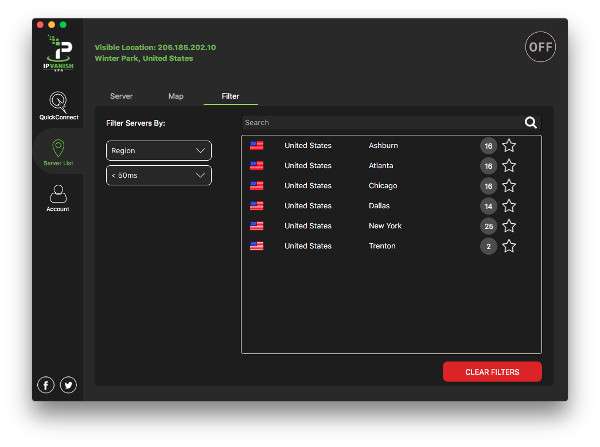Click the IPVanish logo

click(x=58, y=53)
